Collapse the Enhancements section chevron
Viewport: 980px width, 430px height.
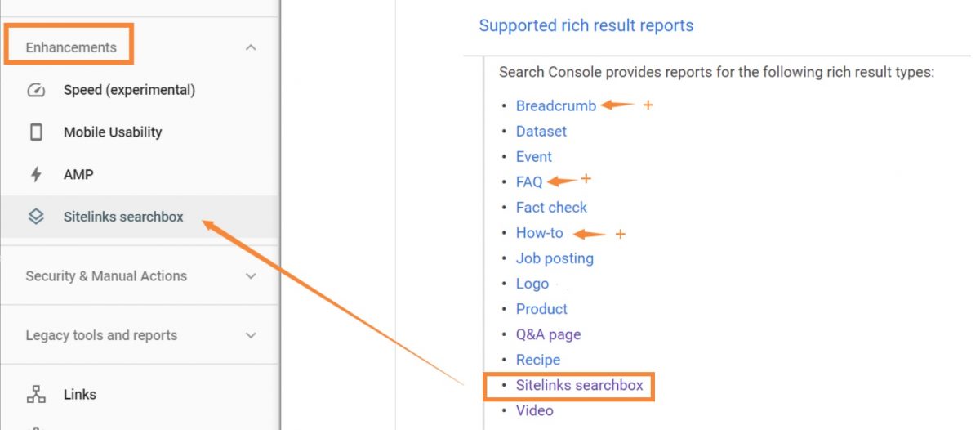(x=251, y=47)
